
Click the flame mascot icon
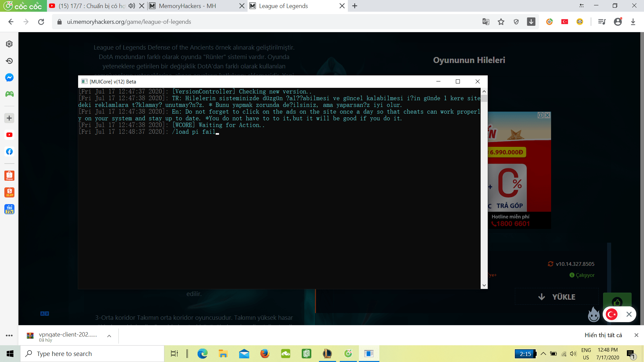(594, 314)
